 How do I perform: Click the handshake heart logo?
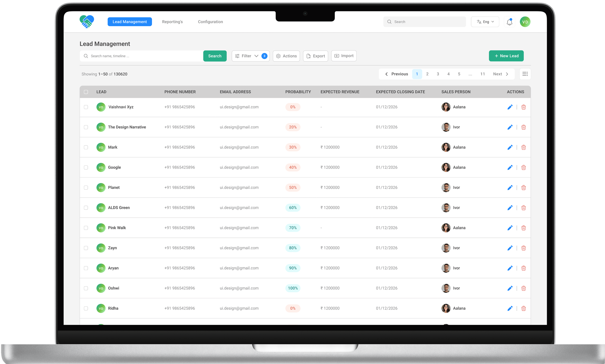tap(87, 22)
